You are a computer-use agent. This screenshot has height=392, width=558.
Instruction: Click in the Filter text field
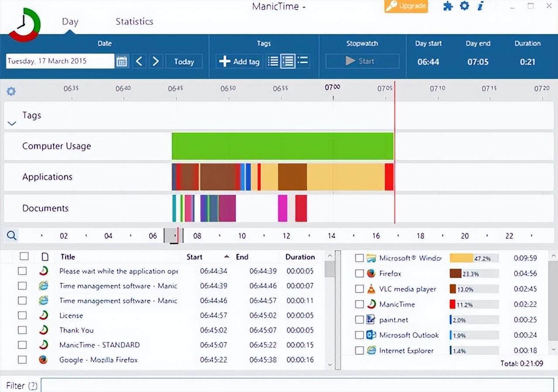pyautogui.click(x=297, y=385)
